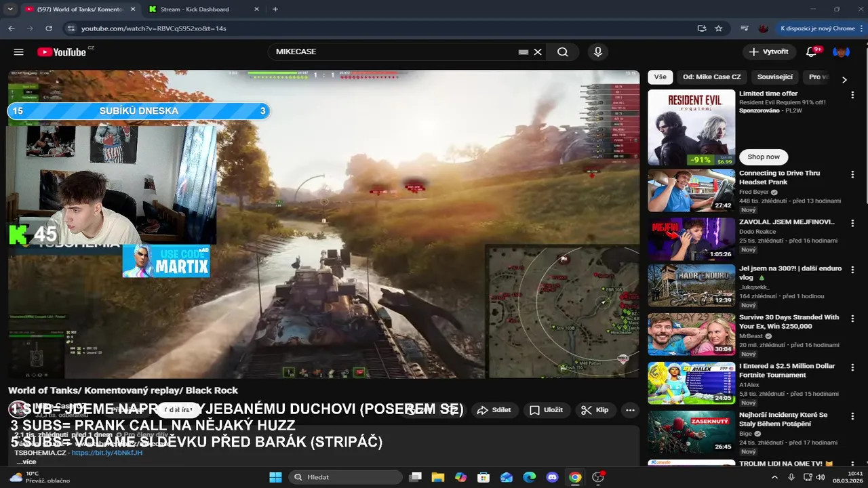Open the MrBeast Survive 30 Days thumbnail
The height and width of the screenshot is (488, 868).
[691, 334]
